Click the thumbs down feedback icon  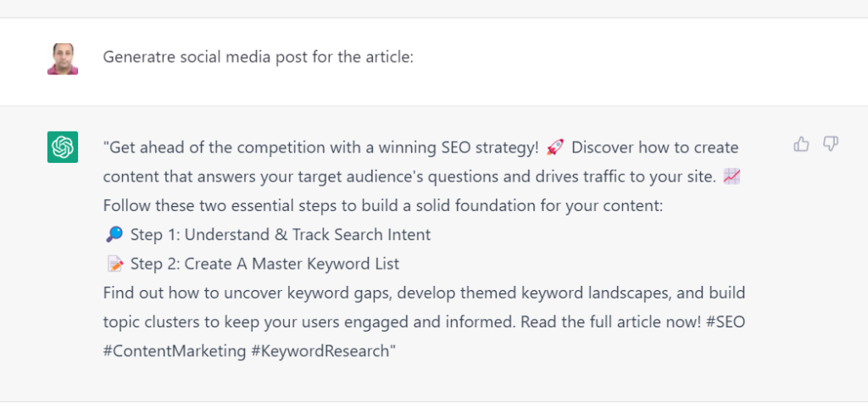(x=831, y=144)
